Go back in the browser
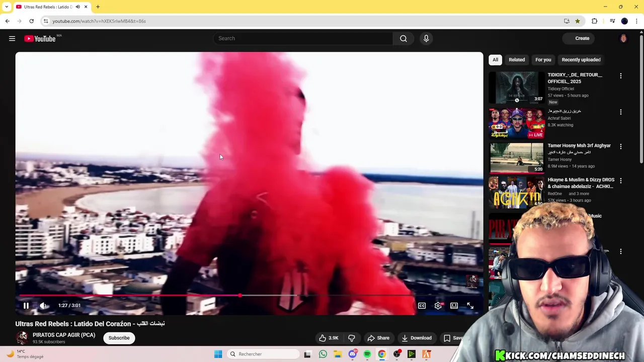 (7, 21)
